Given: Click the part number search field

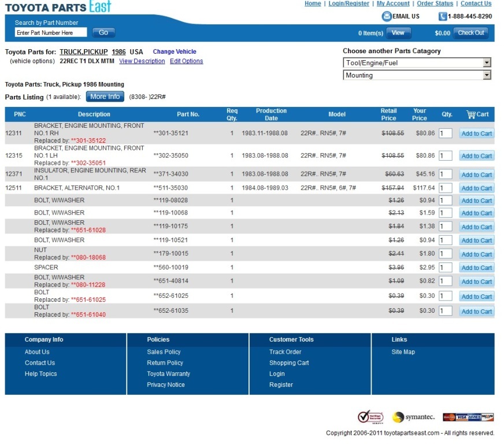Looking at the screenshot, I should click(x=51, y=32).
